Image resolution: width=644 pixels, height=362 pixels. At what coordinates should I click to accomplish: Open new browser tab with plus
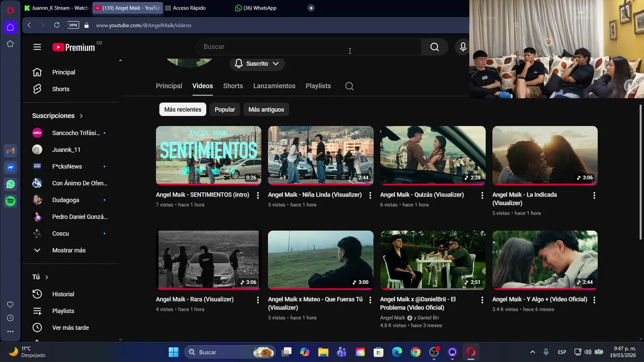point(311,8)
